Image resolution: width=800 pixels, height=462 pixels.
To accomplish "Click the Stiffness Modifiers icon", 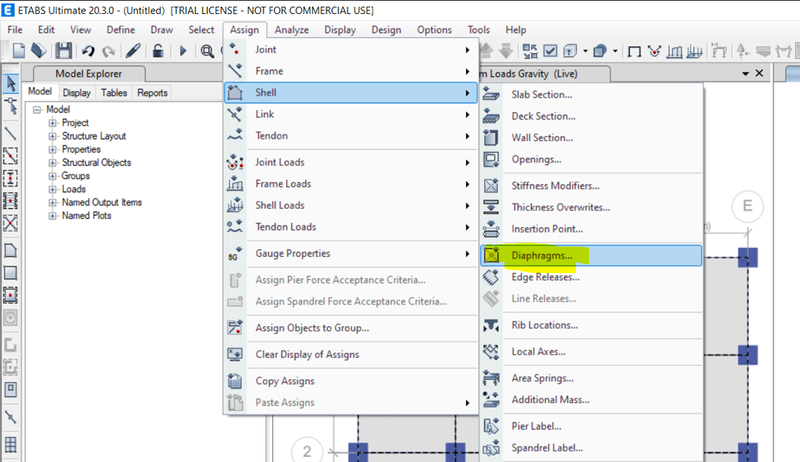I will pyautogui.click(x=491, y=186).
